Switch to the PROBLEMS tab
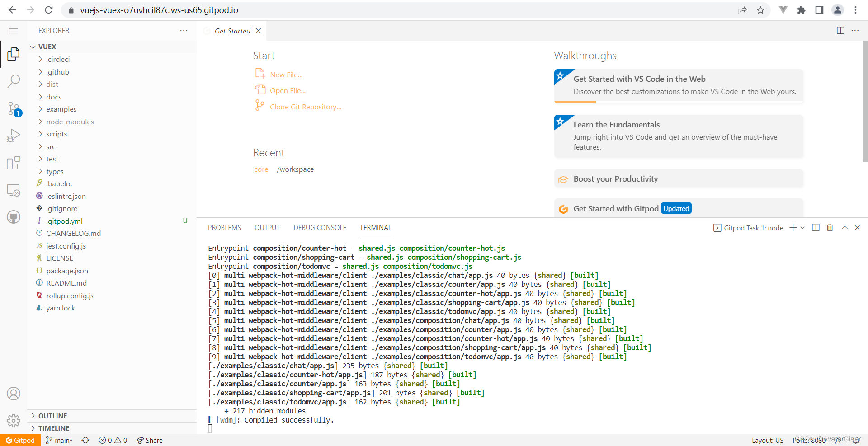The image size is (868, 446). point(224,228)
